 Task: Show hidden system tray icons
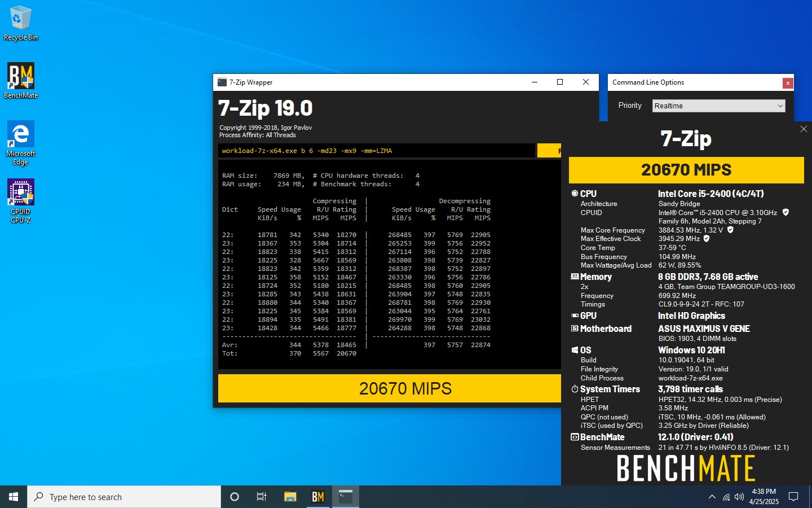point(712,497)
